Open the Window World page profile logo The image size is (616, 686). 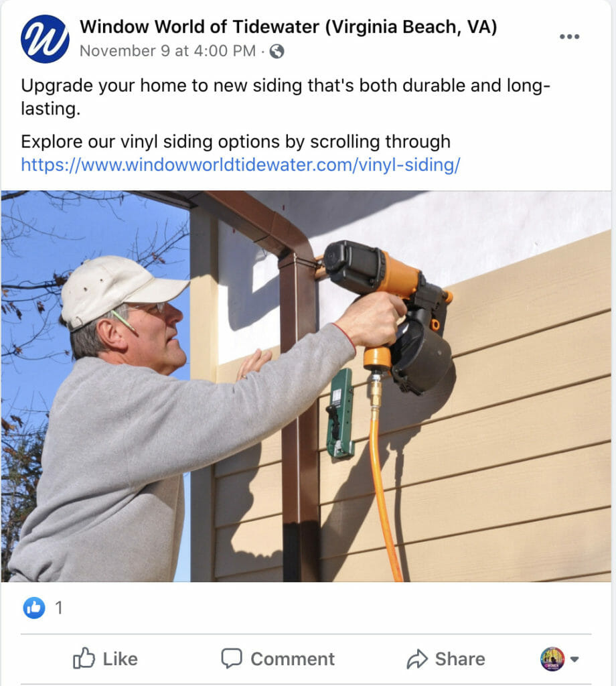45,39
